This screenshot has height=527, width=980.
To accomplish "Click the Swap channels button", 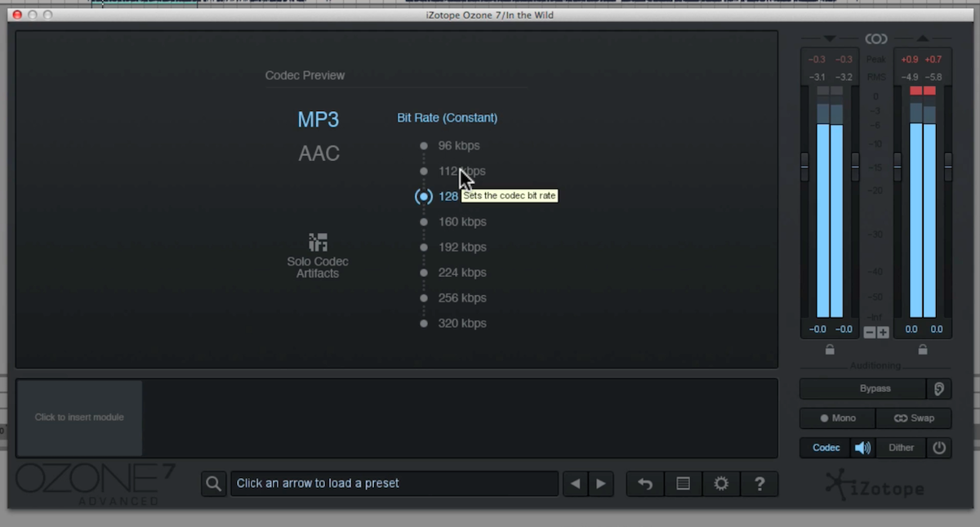I will 914,418.
